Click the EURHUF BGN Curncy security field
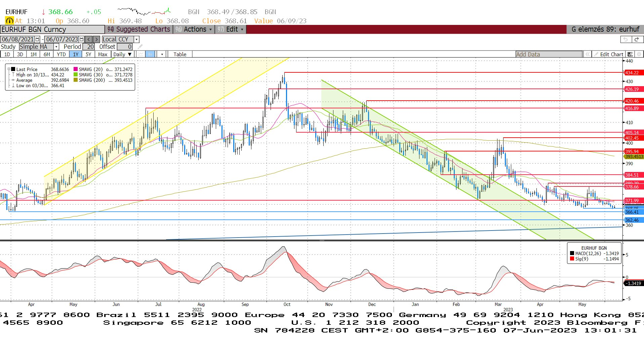This screenshot has width=644, height=349. 52,29
